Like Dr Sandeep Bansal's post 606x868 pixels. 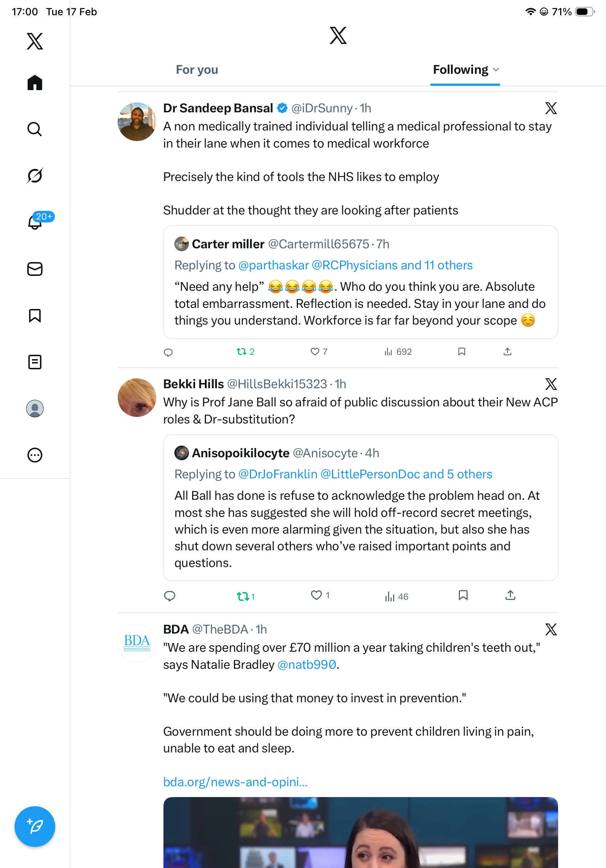[x=315, y=352]
